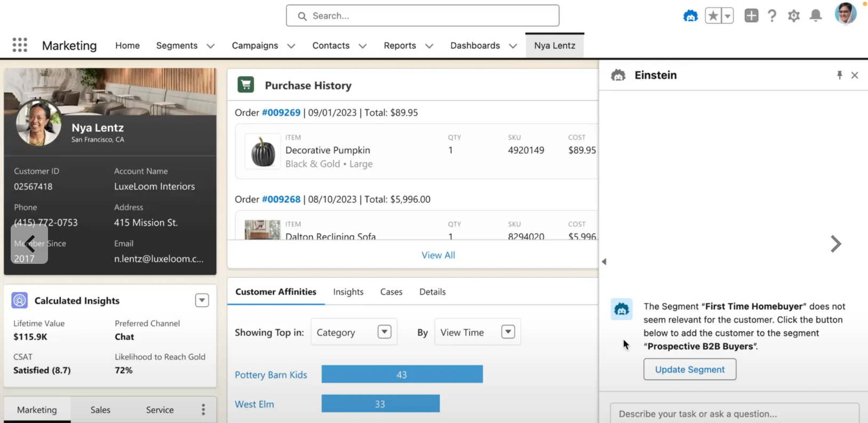The width and height of the screenshot is (868, 423).
Task: Click the Einstein task description input
Action: (x=735, y=413)
